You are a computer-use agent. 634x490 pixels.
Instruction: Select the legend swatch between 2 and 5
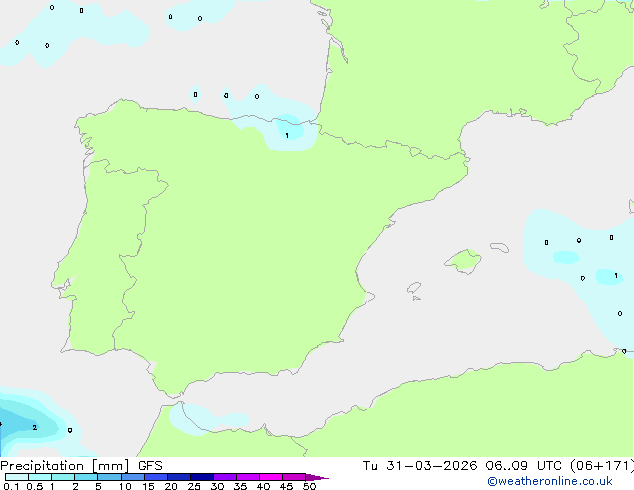(86, 477)
